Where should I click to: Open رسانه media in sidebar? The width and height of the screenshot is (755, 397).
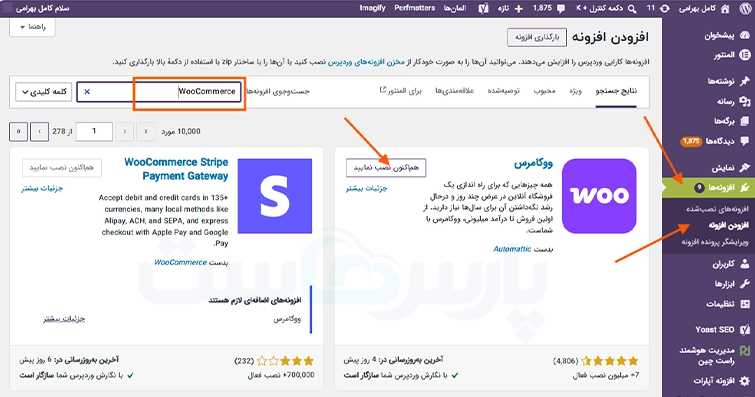click(x=733, y=101)
